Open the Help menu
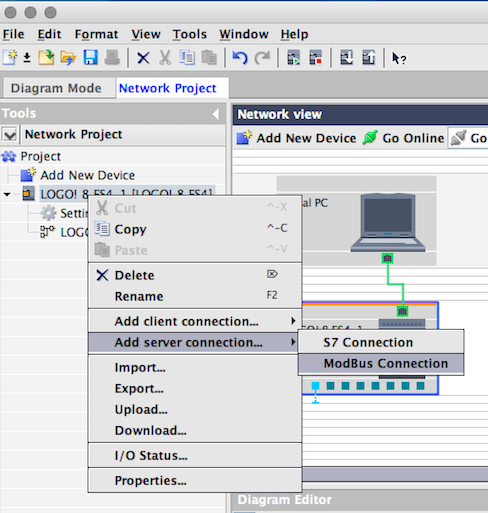The image size is (488, 513). tap(294, 34)
